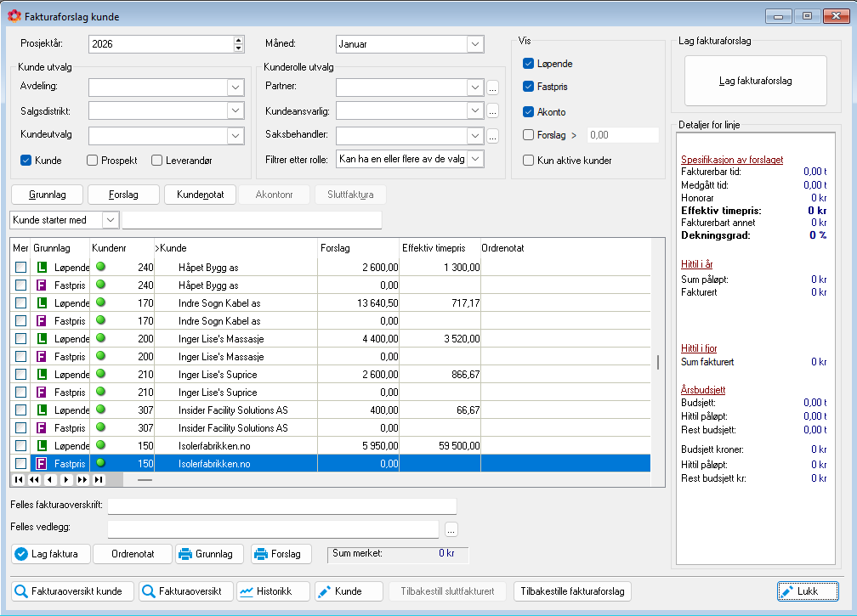Image resolution: width=857 pixels, height=616 pixels.
Task: Click the Felles fakturaoverskrift text field
Action: pyautogui.click(x=281, y=506)
